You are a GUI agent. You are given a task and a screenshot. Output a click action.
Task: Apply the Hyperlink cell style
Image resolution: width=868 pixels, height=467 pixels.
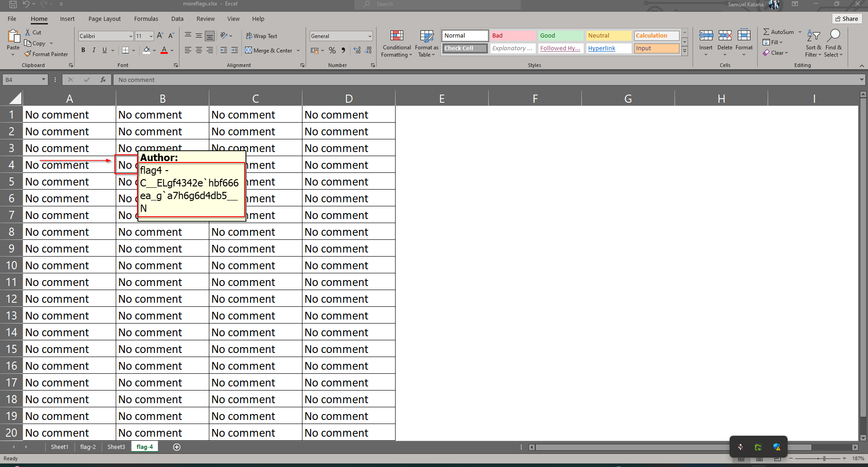pyautogui.click(x=602, y=48)
